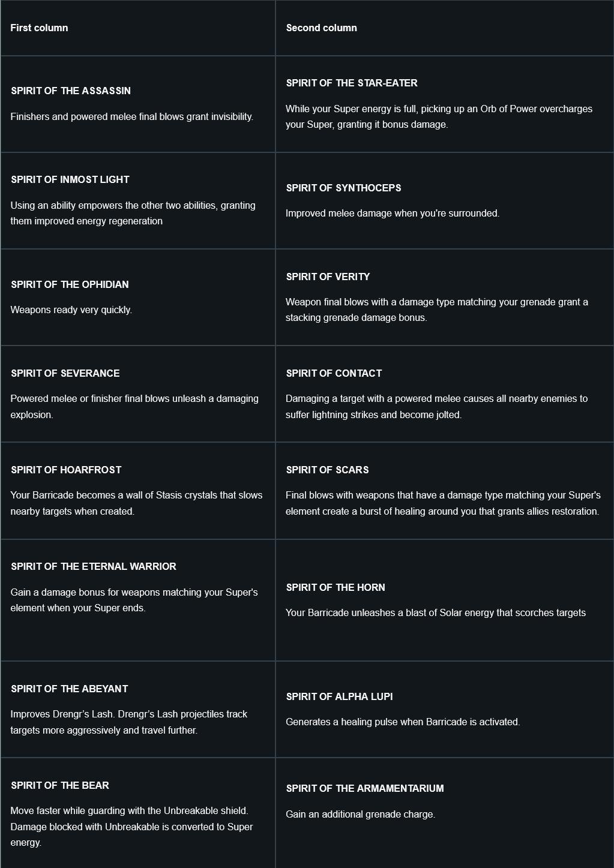Click the Second column header
Screen dimensions: 614x868
[x=321, y=28]
